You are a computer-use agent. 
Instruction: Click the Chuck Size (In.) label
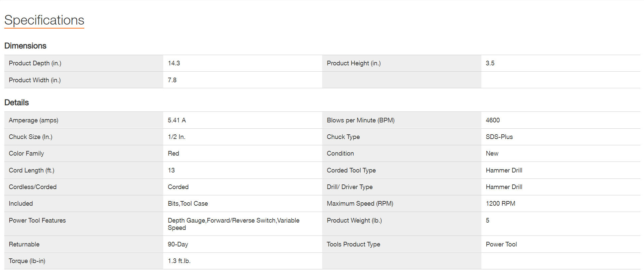[31, 137]
